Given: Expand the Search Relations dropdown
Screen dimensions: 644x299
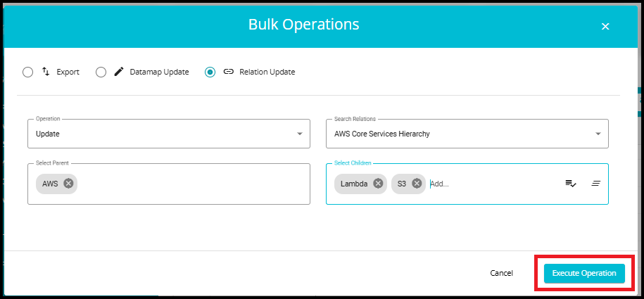Looking at the screenshot, I should click(x=467, y=134).
